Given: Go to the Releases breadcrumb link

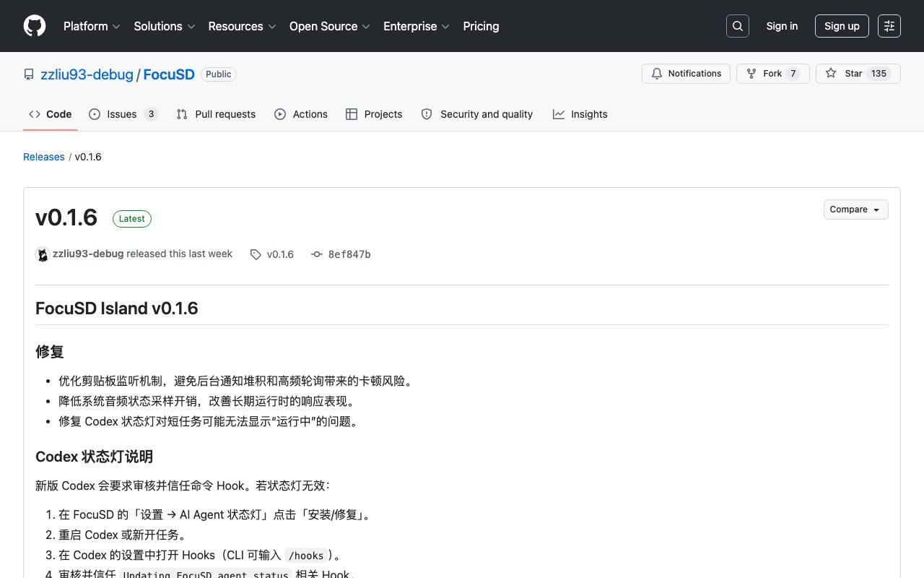Looking at the screenshot, I should (x=44, y=157).
